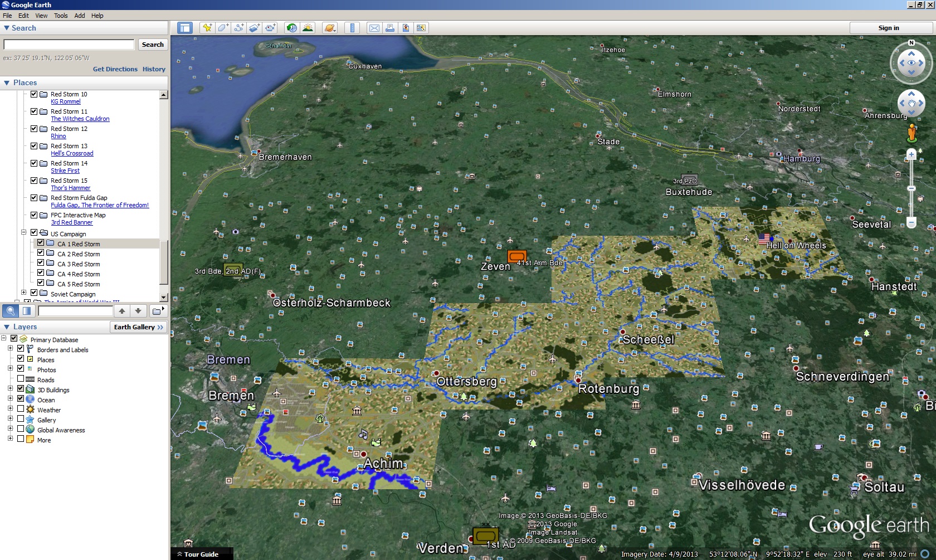Viewport: 936px width, 560px height.
Task: Open the Edit menu
Action: click(23, 16)
